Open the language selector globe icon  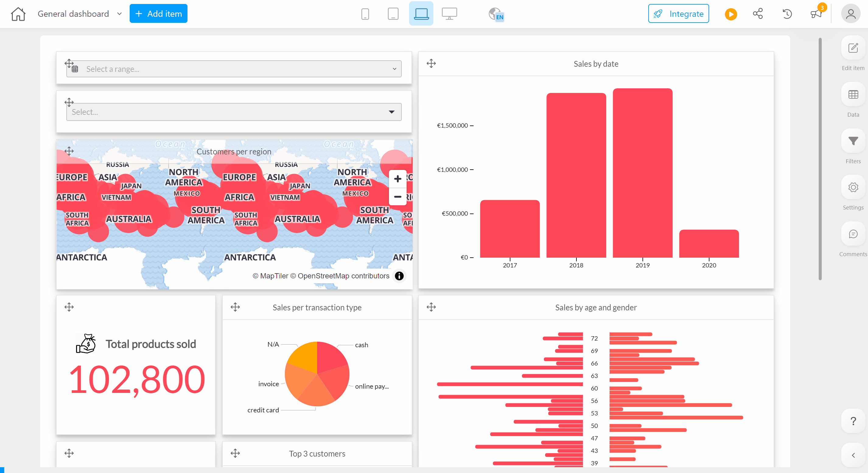tap(496, 14)
